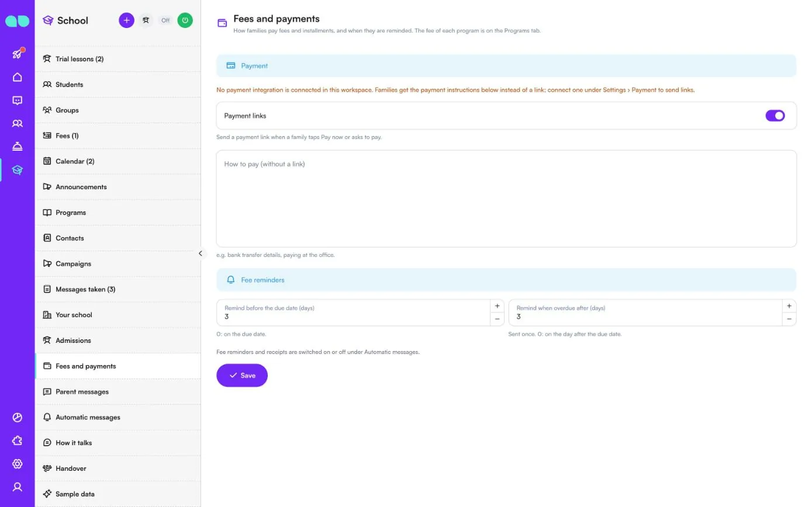Go to Groups in the sidebar
The width and height of the screenshot is (812, 507).
point(118,110)
